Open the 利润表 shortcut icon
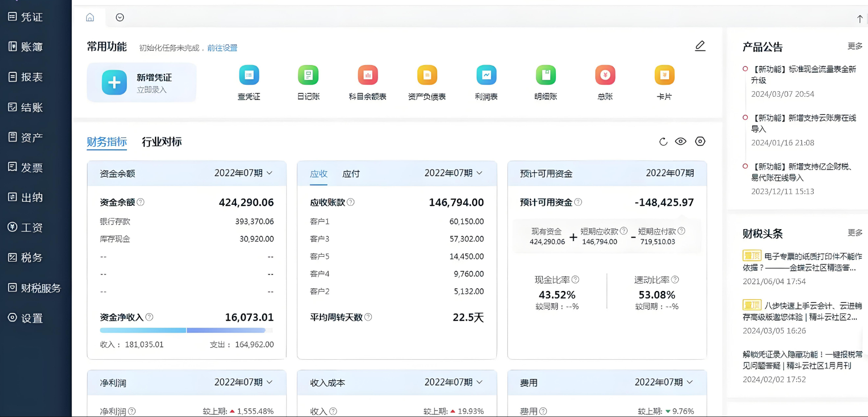868x417 pixels. pyautogui.click(x=486, y=75)
